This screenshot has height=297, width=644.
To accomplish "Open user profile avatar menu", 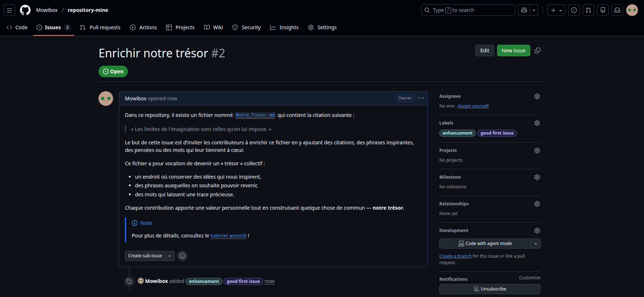I will click(x=632, y=10).
